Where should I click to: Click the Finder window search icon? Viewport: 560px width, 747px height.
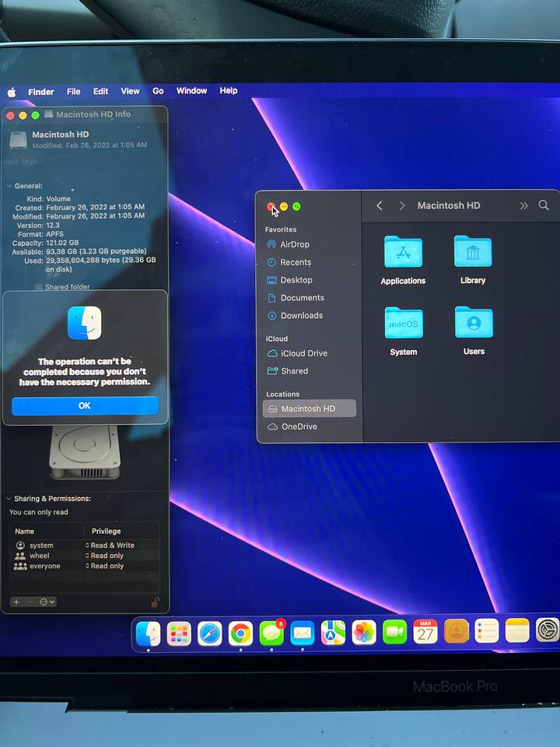[544, 205]
